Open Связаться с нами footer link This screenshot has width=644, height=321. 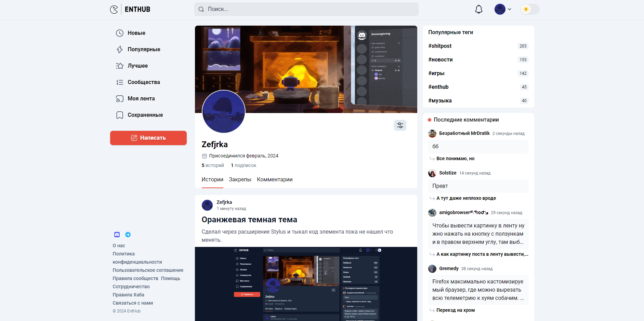(x=133, y=303)
